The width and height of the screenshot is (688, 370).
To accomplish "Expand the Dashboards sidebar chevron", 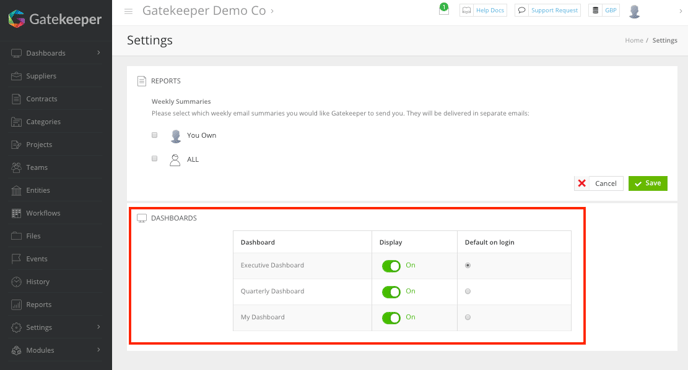I will [98, 53].
